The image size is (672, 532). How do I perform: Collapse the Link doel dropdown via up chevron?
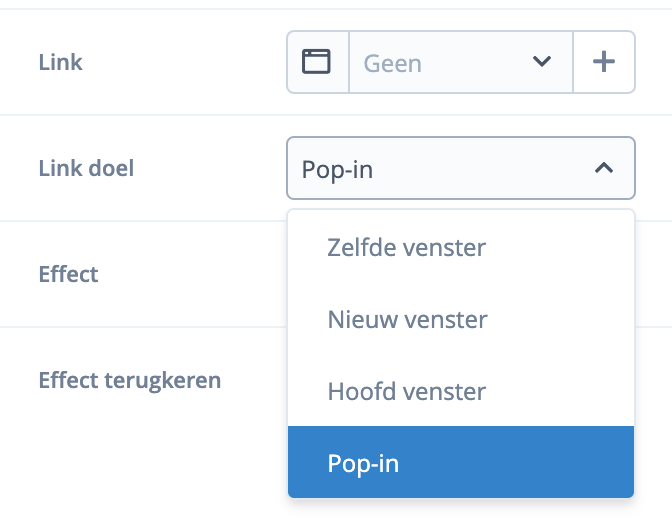(x=603, y=168)
